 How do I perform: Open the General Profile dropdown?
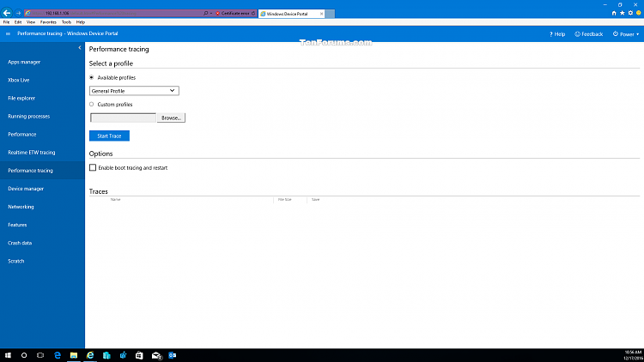[x=134, y=91]
